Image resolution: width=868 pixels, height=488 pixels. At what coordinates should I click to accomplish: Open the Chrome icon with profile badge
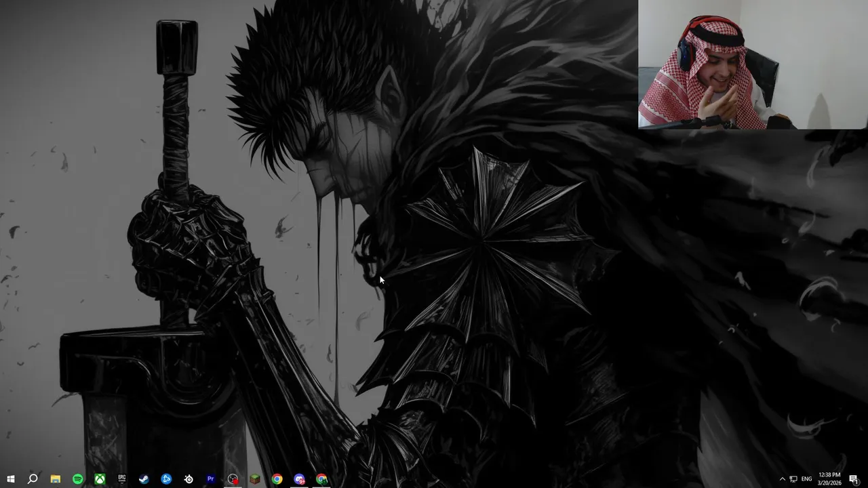click(321, 479)
